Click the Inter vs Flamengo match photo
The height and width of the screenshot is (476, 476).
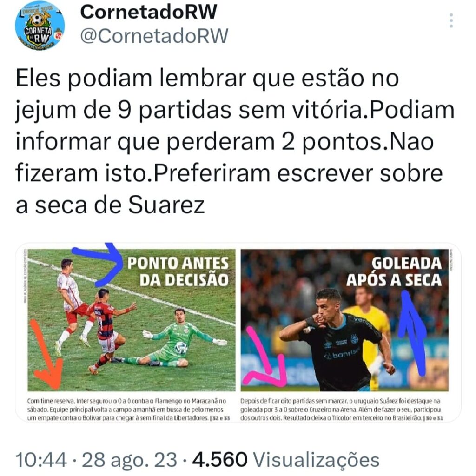132,320
